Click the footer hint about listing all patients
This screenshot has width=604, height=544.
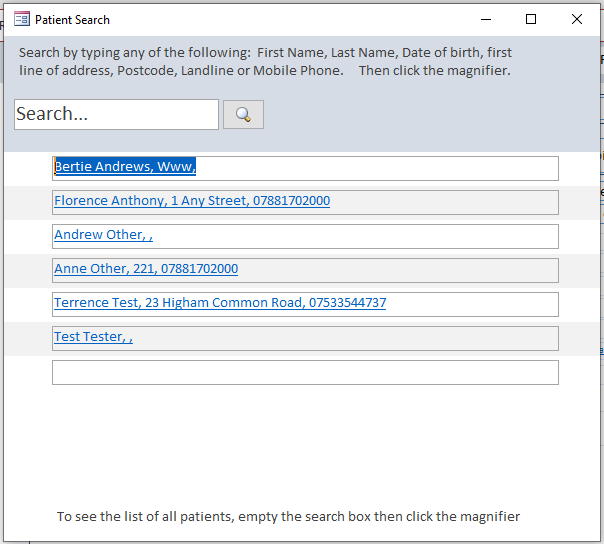point(288,516)
